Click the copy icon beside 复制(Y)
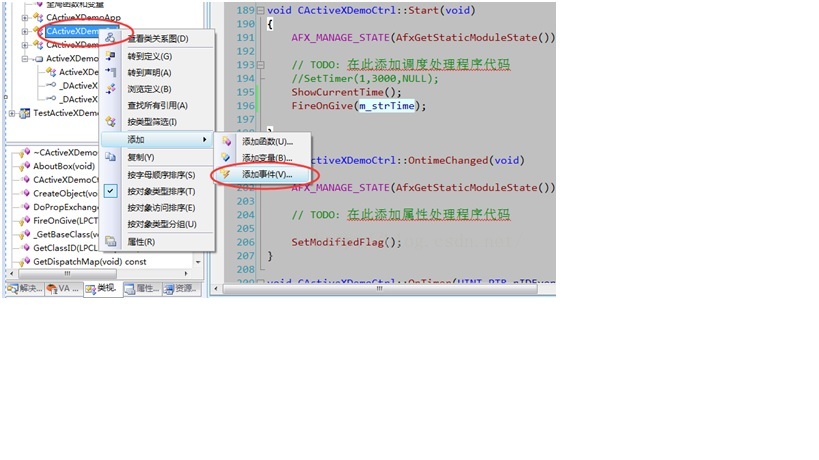 [110, 157]
